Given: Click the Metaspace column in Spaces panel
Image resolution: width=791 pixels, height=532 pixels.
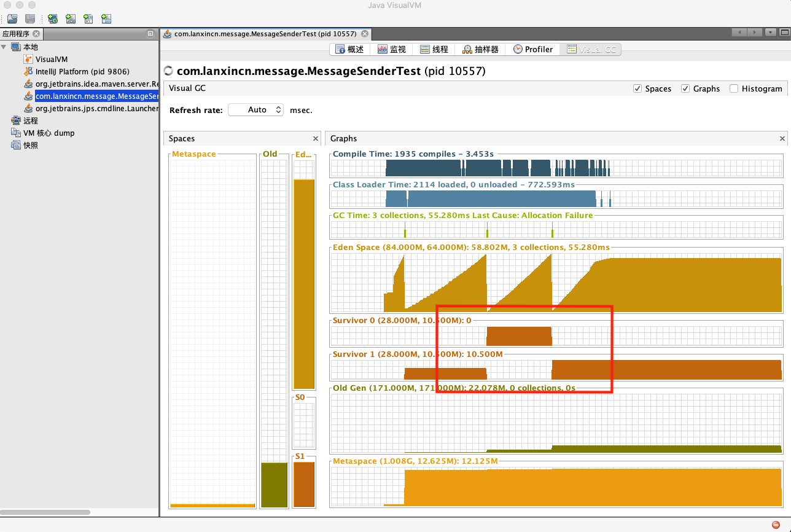Looking at the screenshot, I should coord(212,332).
